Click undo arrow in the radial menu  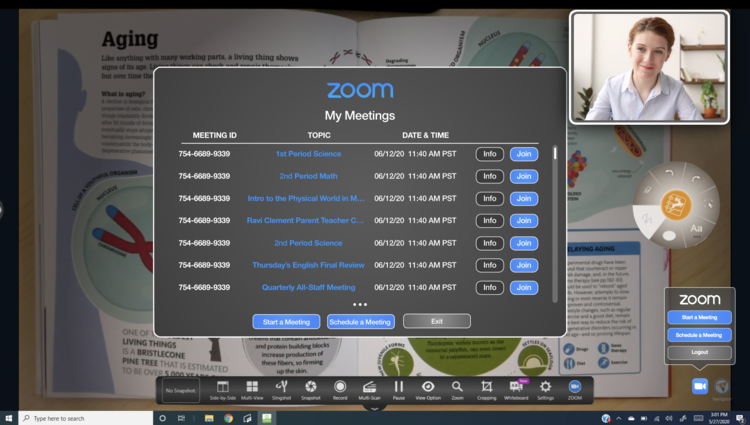pos(669,174)
